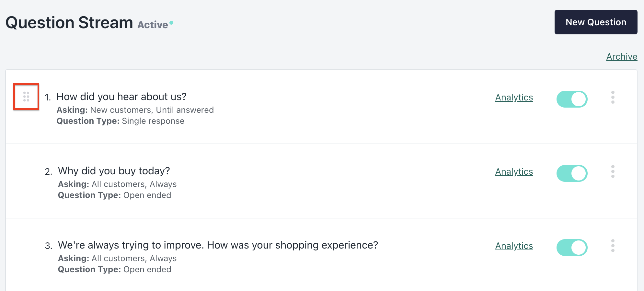Click the Question Stream page heading

[69, 23]
